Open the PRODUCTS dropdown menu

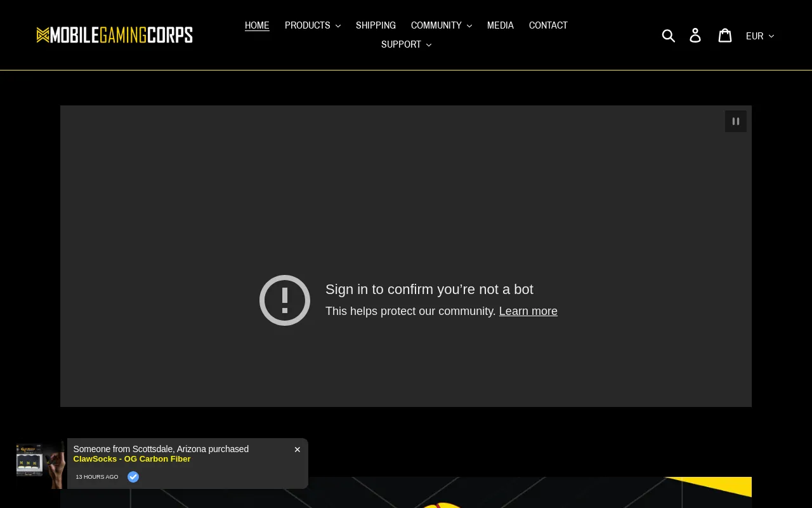(313, 25)
